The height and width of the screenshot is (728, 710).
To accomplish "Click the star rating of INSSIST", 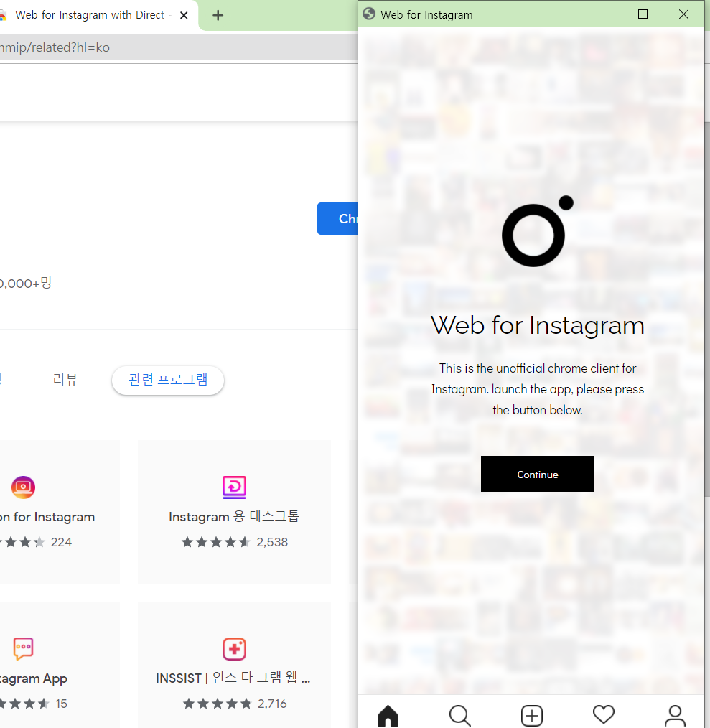I will click(x=218, y=704).
